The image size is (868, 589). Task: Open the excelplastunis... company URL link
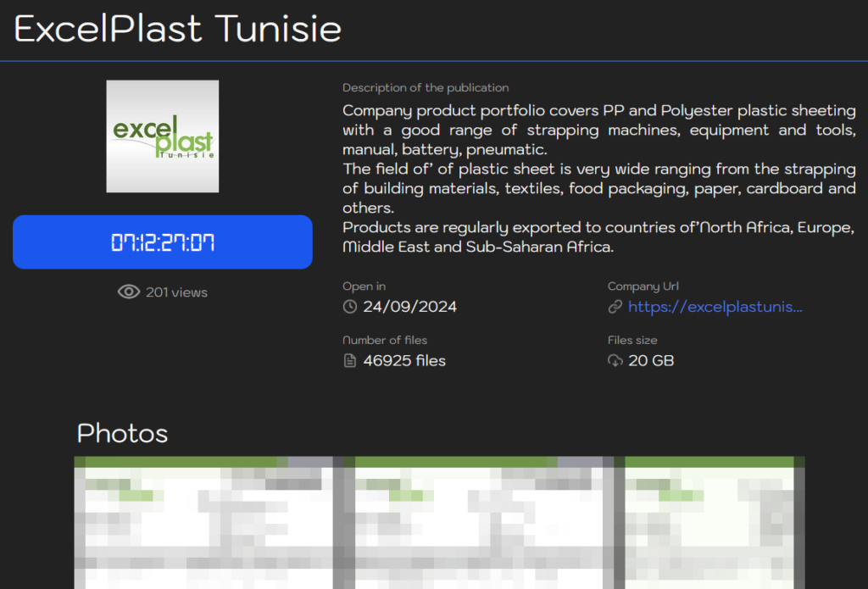coord(715,307)
